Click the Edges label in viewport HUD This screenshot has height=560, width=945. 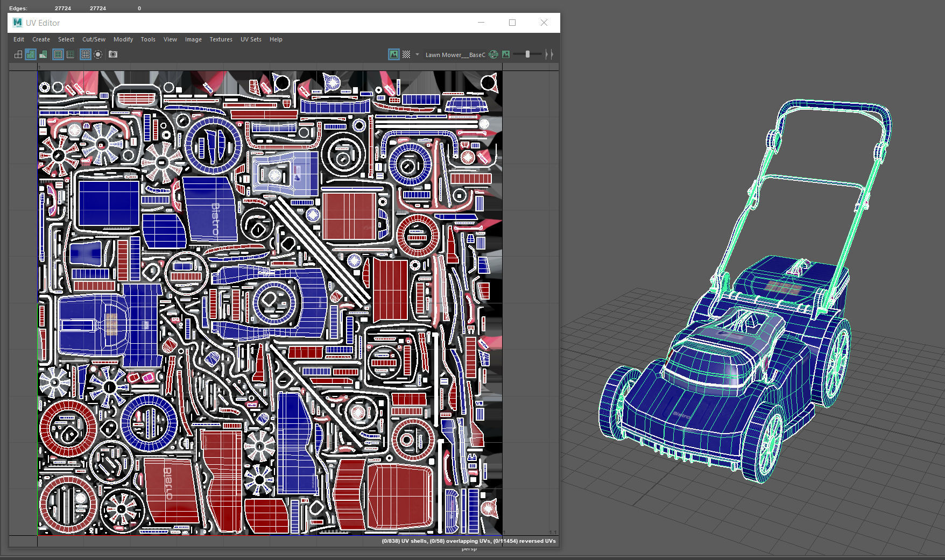coord(18,9)
